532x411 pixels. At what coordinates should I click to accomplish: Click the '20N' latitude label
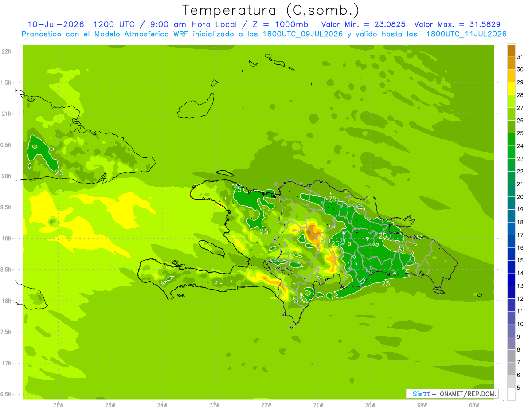[6, 176]
